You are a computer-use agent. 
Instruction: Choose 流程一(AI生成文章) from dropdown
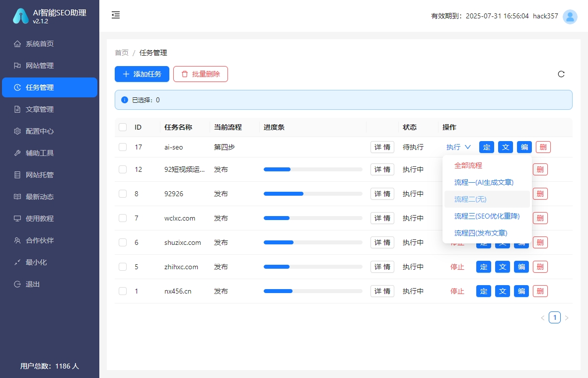click(487, 182)
